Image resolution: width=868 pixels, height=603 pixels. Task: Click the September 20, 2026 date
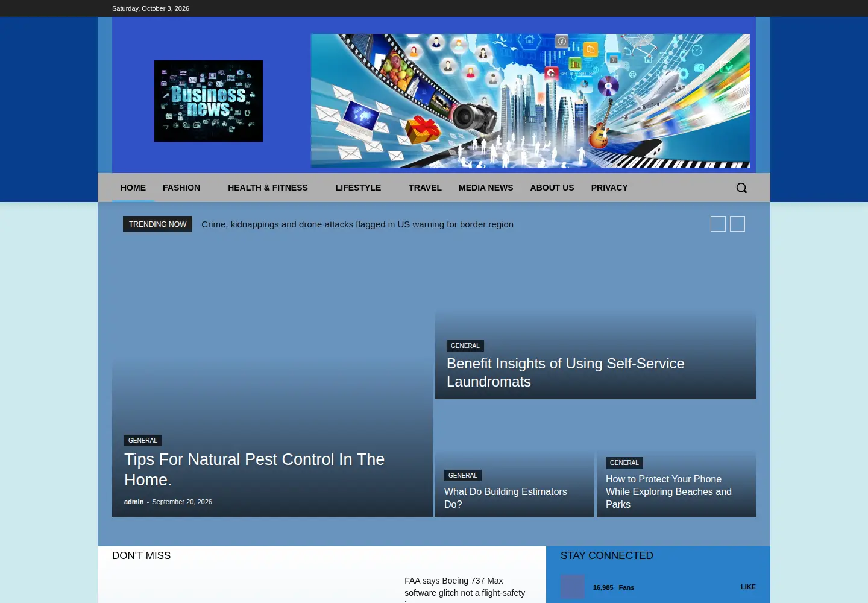point(182,502)
